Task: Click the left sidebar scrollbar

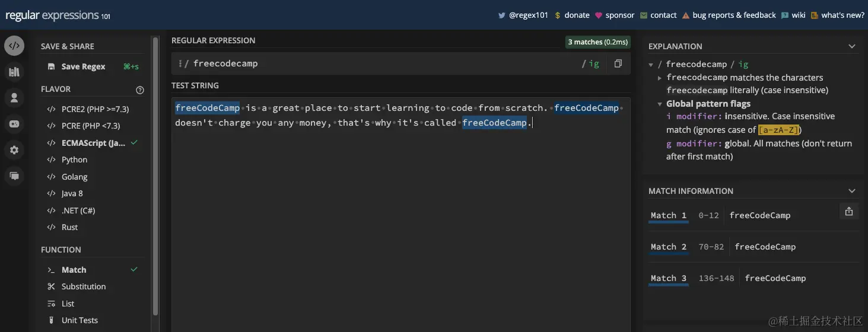Action: point(155,175)
